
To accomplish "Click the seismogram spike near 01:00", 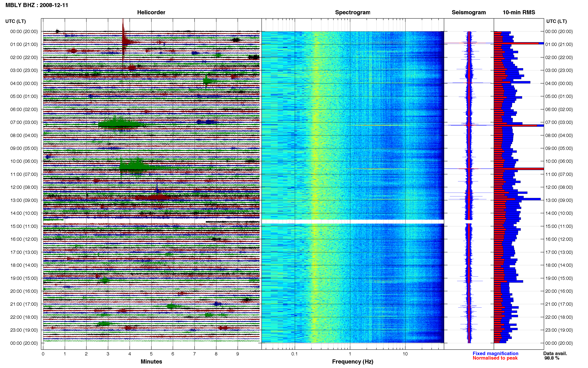I will coord(469,43).
